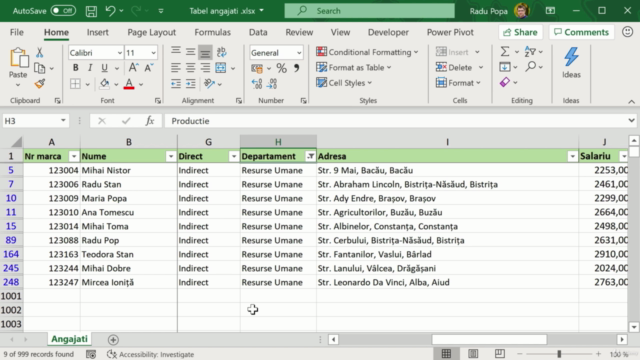This screenshot has height=360, width=640.
Task: Apply Comma Style
Action: [x=297, y=68]
